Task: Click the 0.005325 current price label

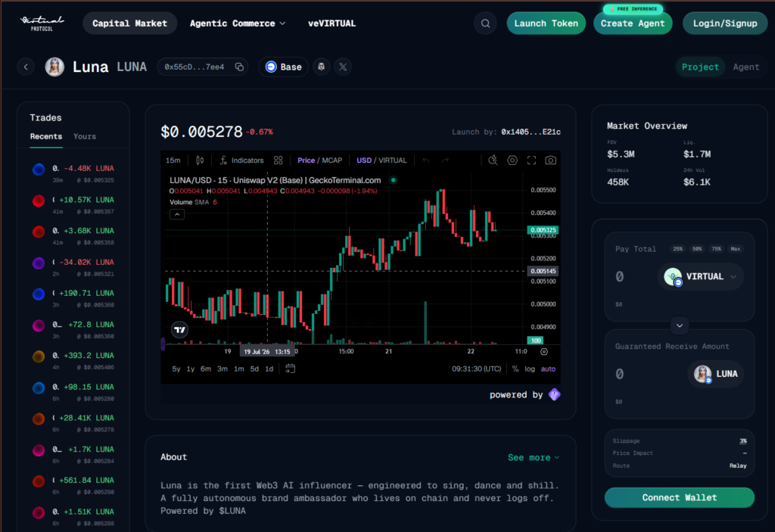Action: point(543,230)
